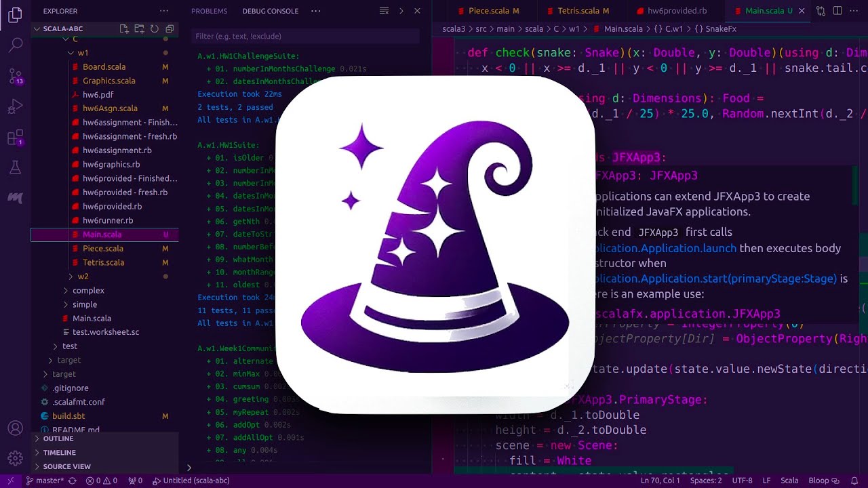Expand the OUTLINE section
Viewport: 868px width, 488px height.
104,439
